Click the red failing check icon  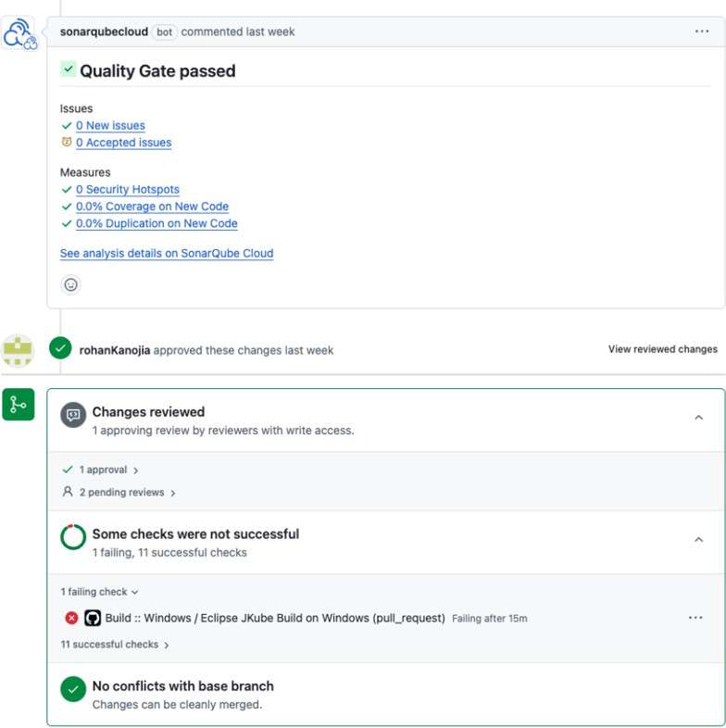coord(71,618)
